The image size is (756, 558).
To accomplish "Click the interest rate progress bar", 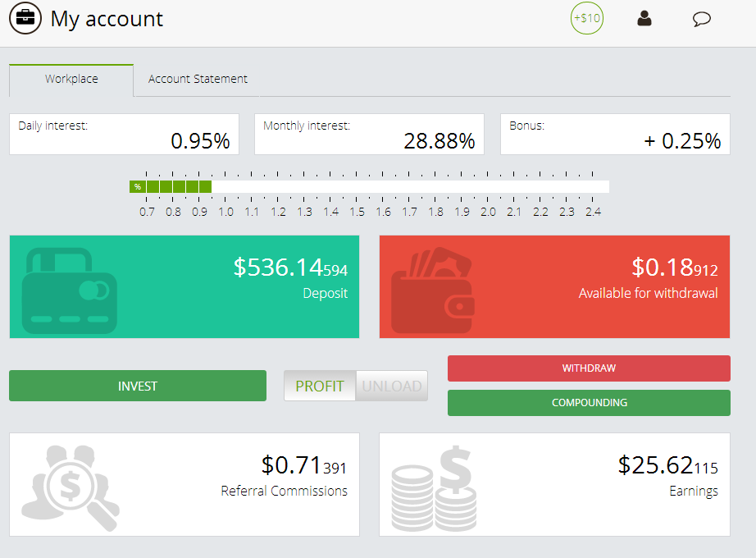I will [x=369, y=187].
